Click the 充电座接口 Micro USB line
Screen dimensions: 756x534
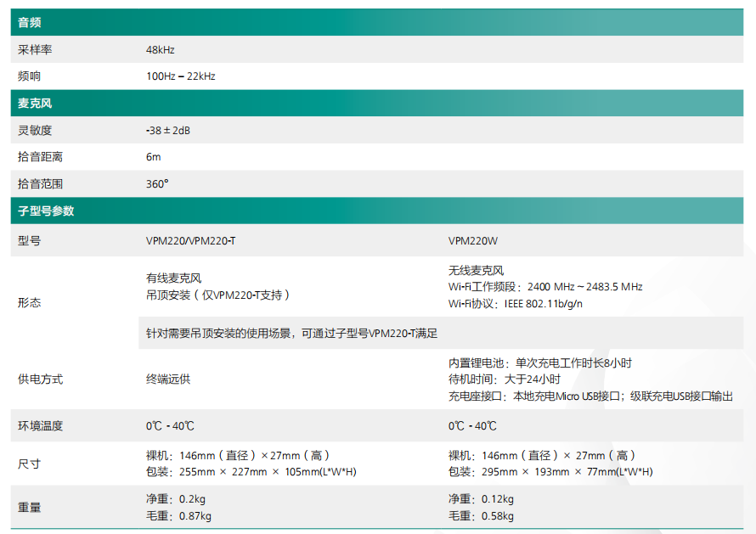tap(590, 396)
